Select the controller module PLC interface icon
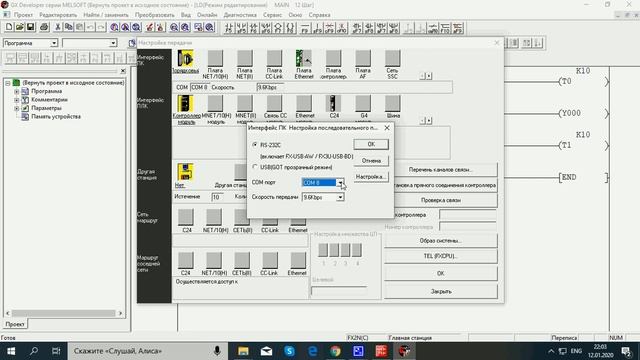The height and width of the screenshot is (360, 640). click(185, 104)
